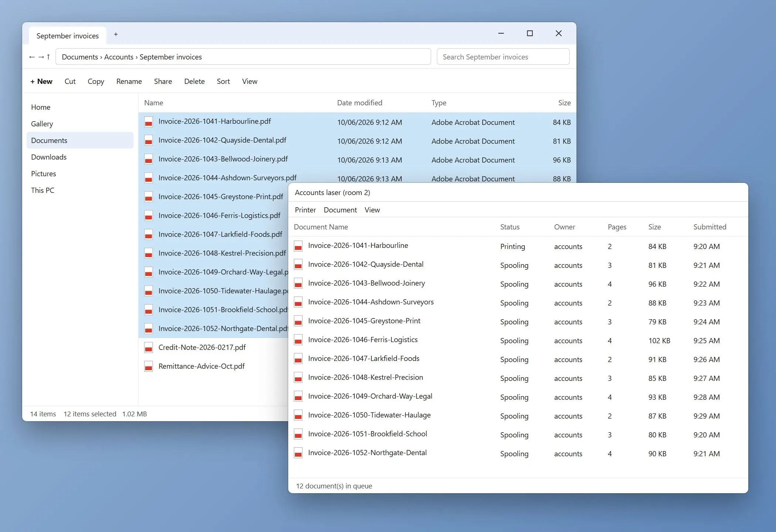This screenshot has width=776, height=532.
Task: Open the Document menu in the print queue
Action: pyautogui.click(x=340, y=210)
